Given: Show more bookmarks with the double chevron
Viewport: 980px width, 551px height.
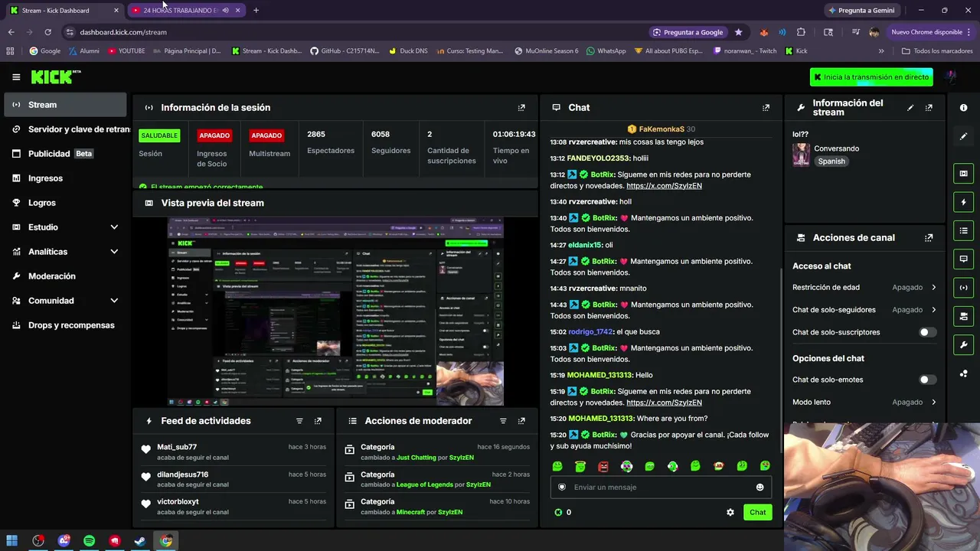Looking at the screenshot, I should (x=881, y=51).
